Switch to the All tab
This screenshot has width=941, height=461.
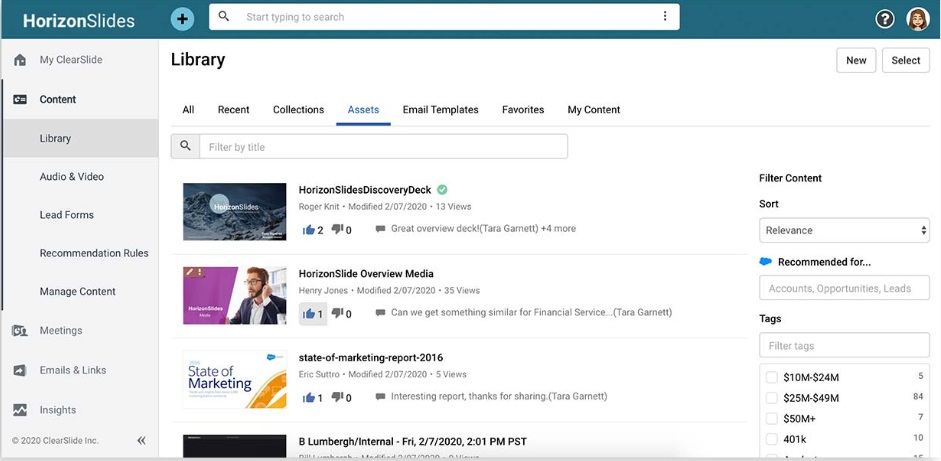click(188, 110)
